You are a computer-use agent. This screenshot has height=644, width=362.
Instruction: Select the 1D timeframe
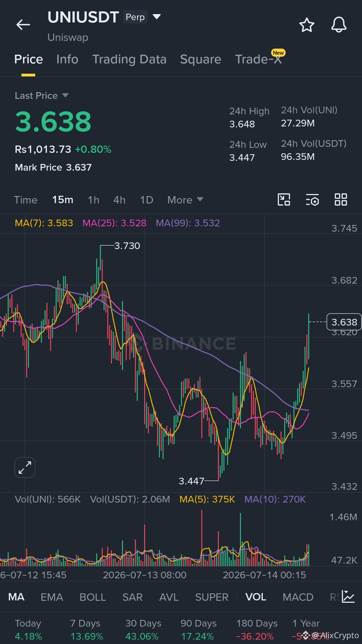pos(146,200)
